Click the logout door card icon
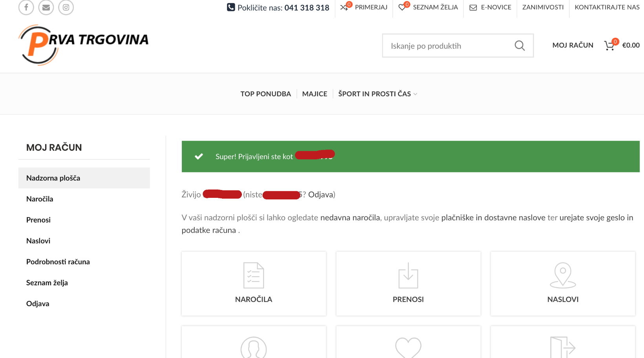644x358 pixels. pyautogui.click(x=563, y=347)
